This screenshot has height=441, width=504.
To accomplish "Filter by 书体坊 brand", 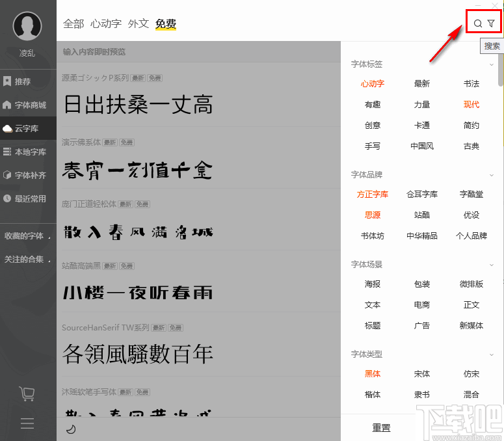I will tap(373, 236).
